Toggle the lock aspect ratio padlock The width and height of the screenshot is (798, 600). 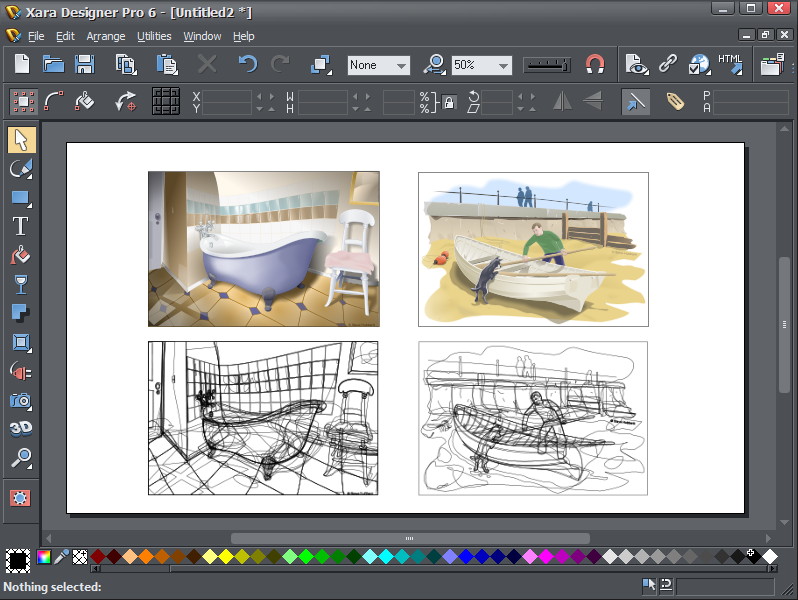click(x=449, y=101)
